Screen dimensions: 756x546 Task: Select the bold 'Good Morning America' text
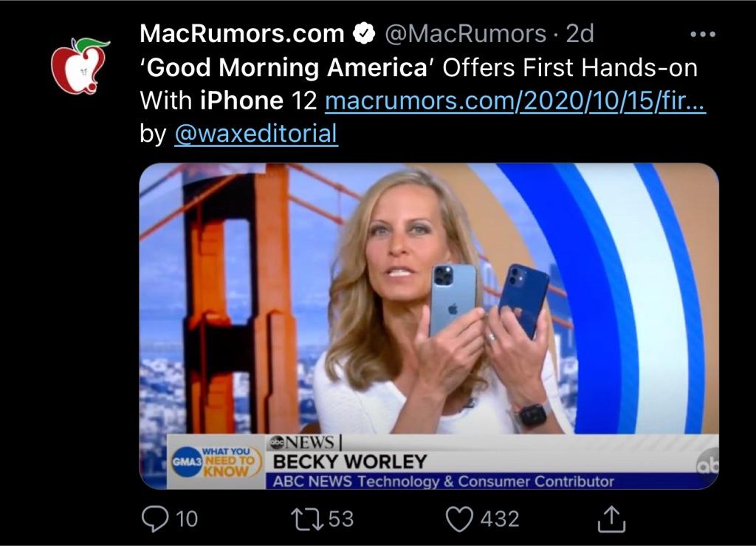point(287,67)
